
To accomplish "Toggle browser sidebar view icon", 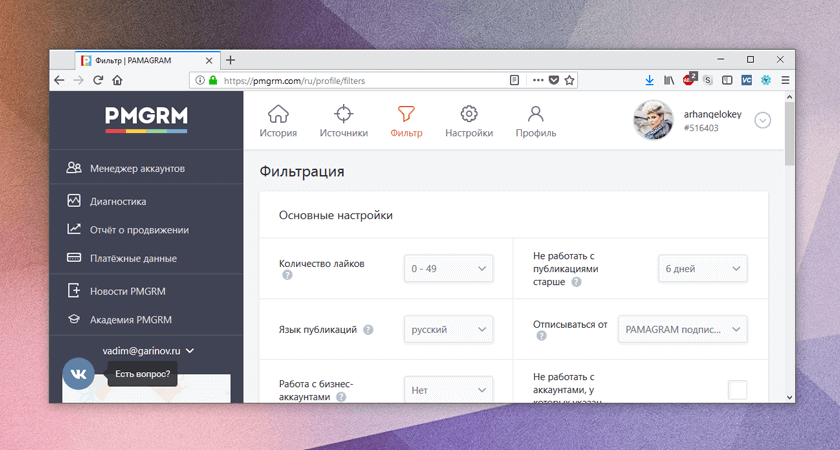I will pyautogui.click(x=727, y=80).
